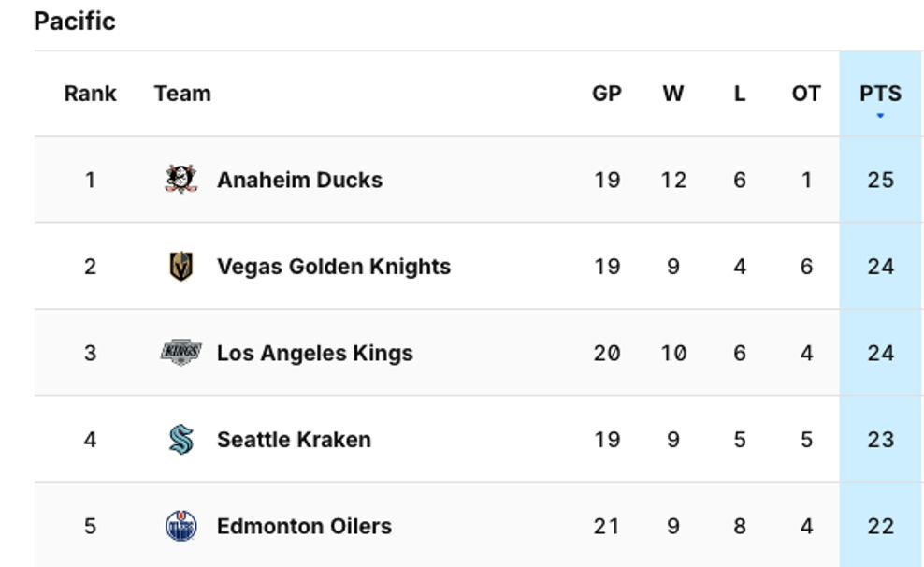Open the Anaheim Ducks team link

pyautogui.click(x=299, y=180)
